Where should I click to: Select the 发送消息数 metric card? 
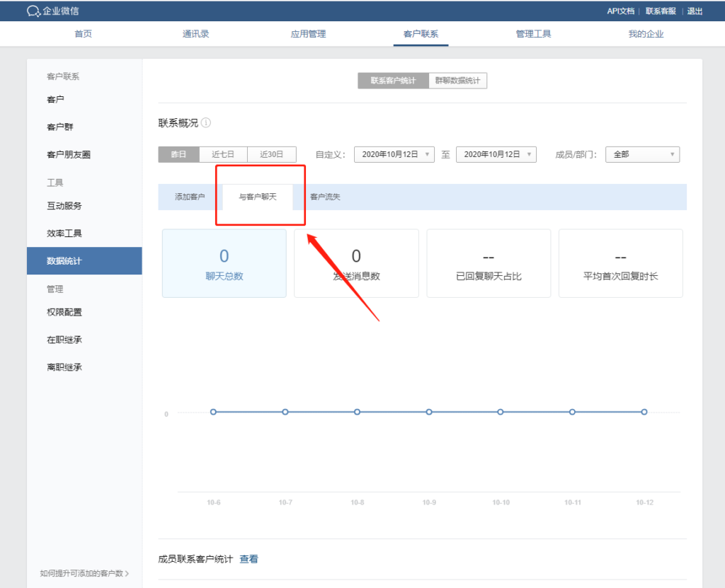click(357, 263)
